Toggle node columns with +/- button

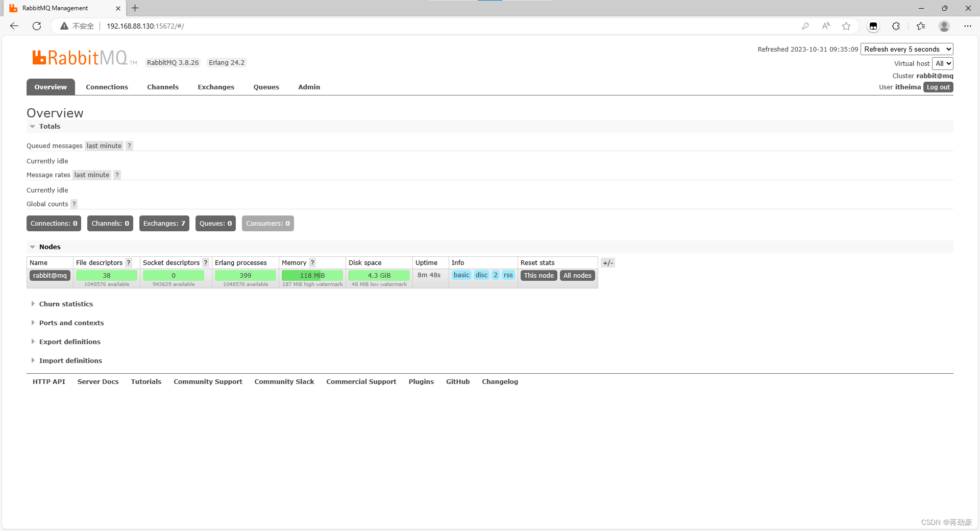pyautogui.click(x=608, y=263)
